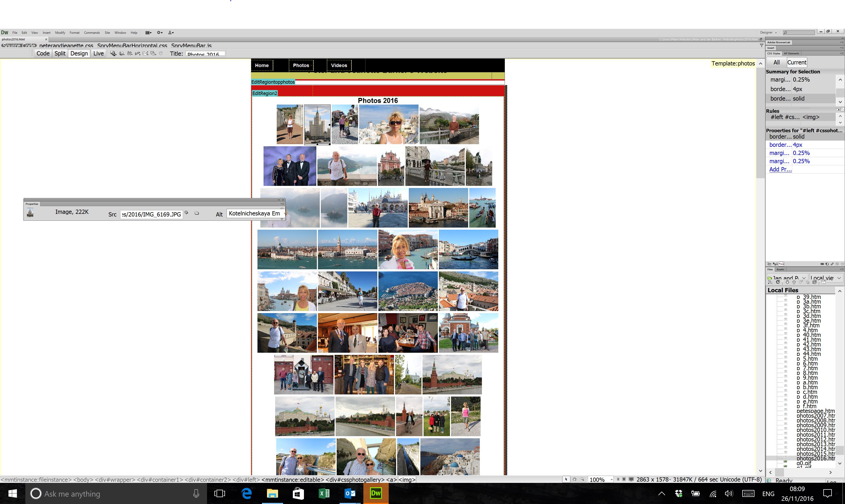Screen dimensions: 845x504
Task: Open peterandjeanette.css related file
Action: (x=66, y=45)
